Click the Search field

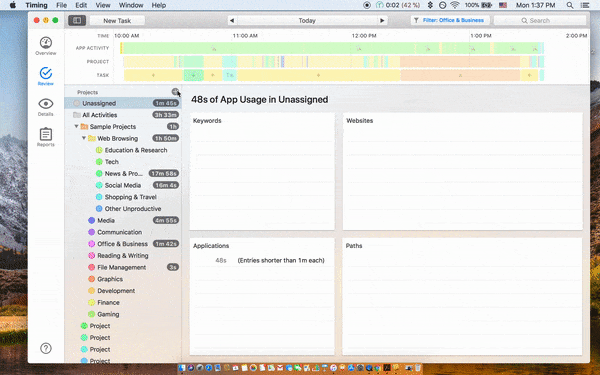[x=540, y=21]
